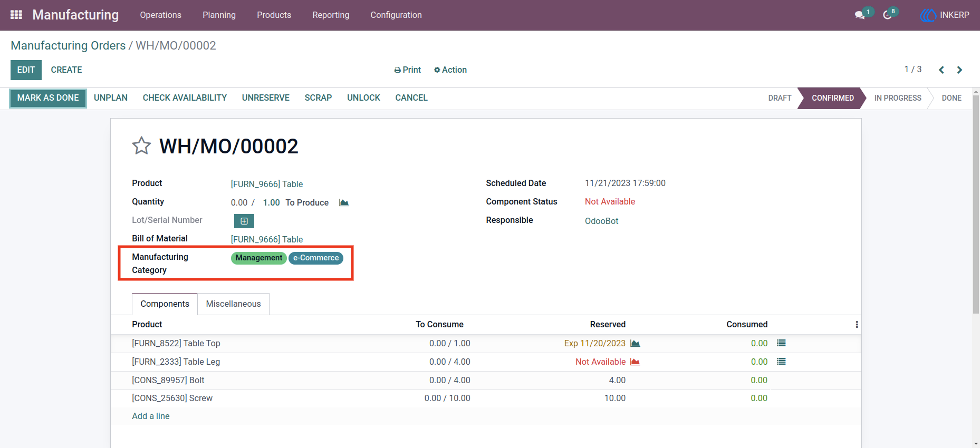
Task: Click the CANCEL button
Action: click(x=411, y=98)
